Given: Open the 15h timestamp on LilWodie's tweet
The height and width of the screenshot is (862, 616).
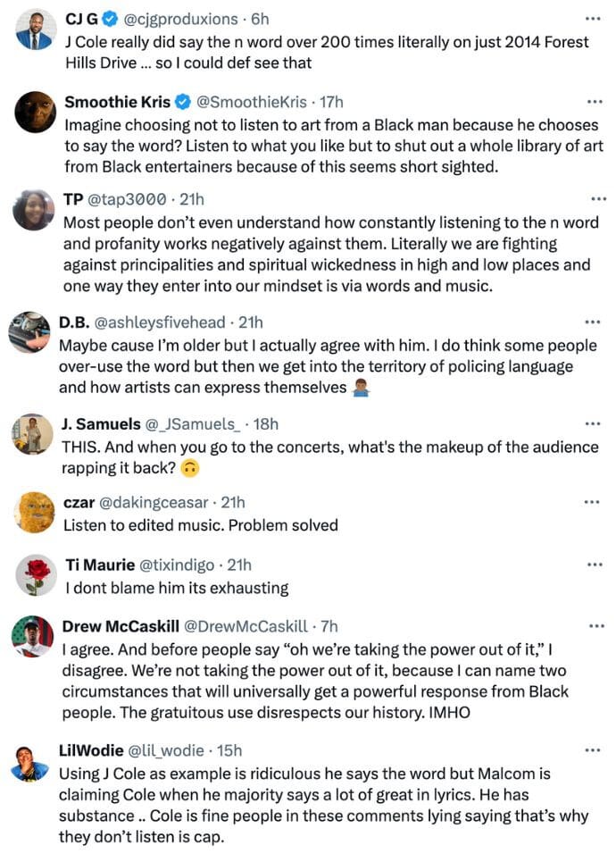Looking at the screenshot, I should (229, 750).
